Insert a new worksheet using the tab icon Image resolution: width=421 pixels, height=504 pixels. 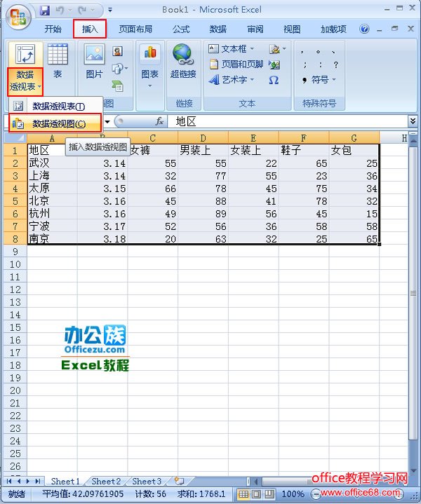180,481
